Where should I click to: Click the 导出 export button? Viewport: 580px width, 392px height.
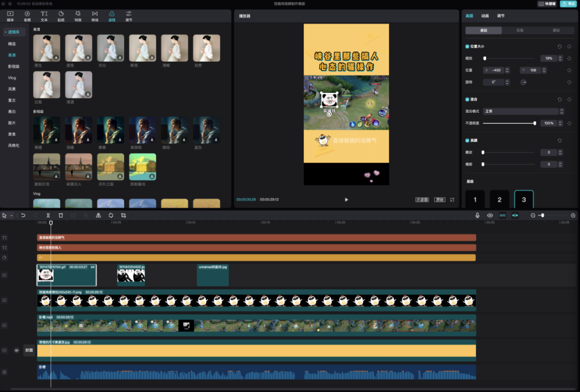(x=568, y=4)
